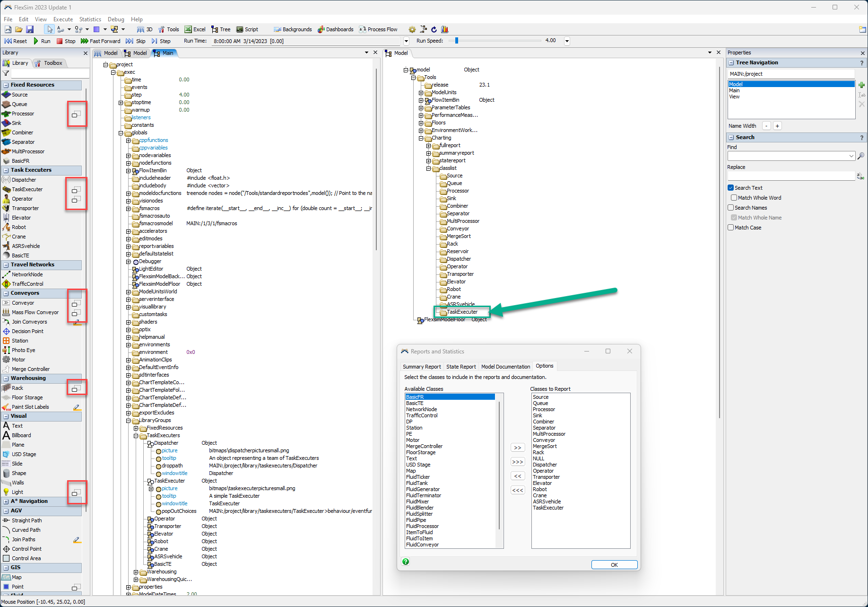Check Match Whole Word option
This screenshot has width=868, height=607.
point(734,198)
